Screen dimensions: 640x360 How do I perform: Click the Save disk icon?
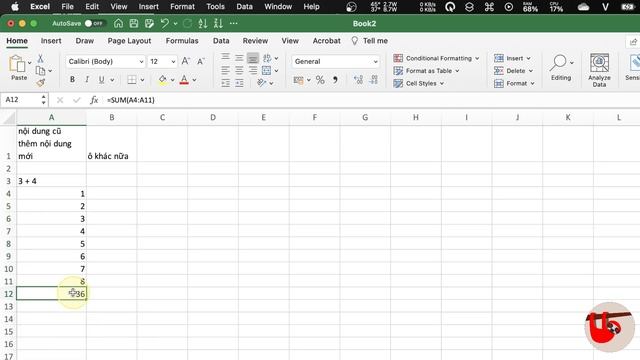point(134,23)
